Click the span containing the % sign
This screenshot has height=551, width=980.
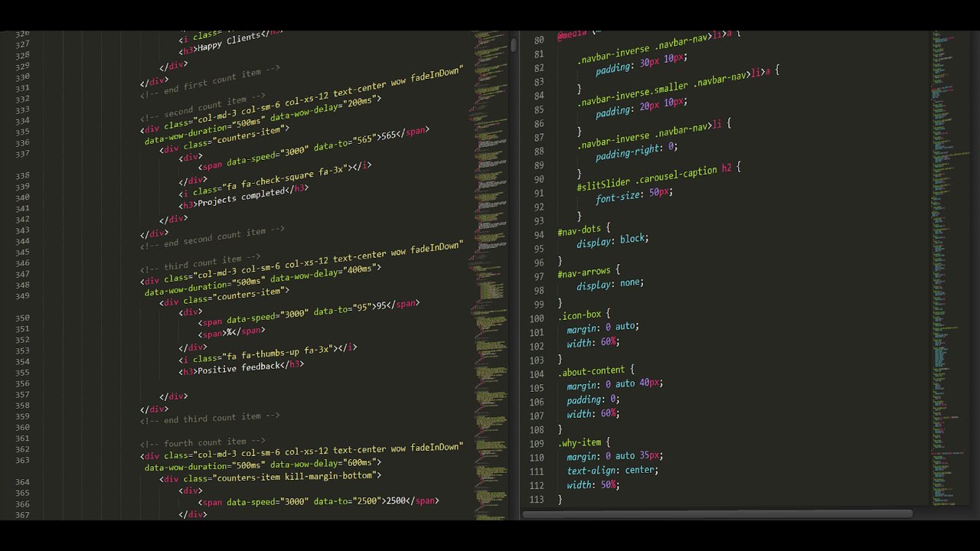tap(231, 332)
